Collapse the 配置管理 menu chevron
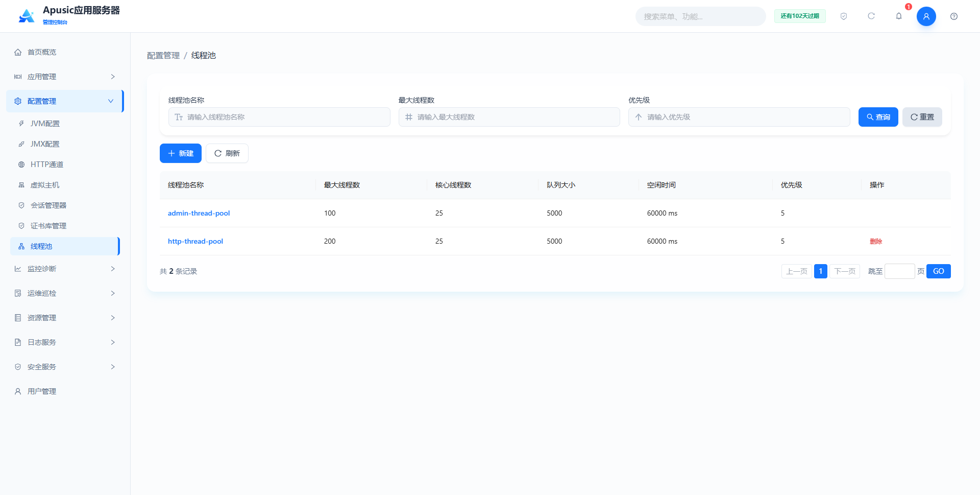980x495 pixels. coord(111,101)
